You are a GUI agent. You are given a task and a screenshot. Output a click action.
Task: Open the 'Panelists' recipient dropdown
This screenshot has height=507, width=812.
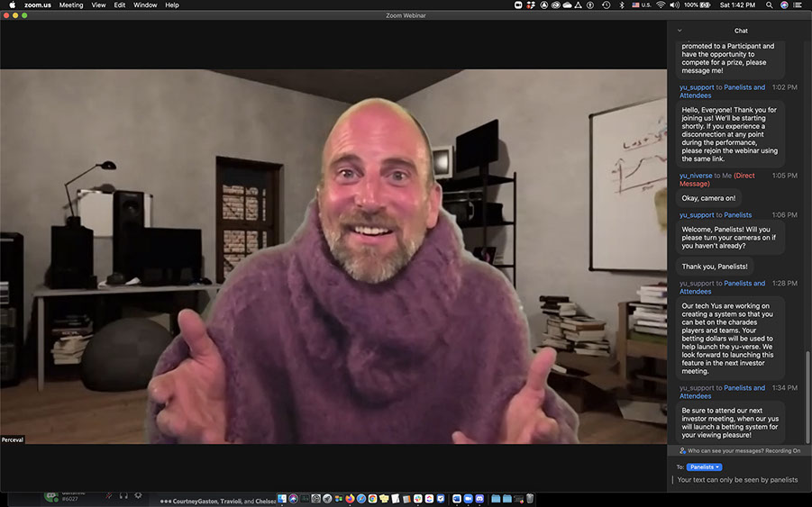coord(704,467)
